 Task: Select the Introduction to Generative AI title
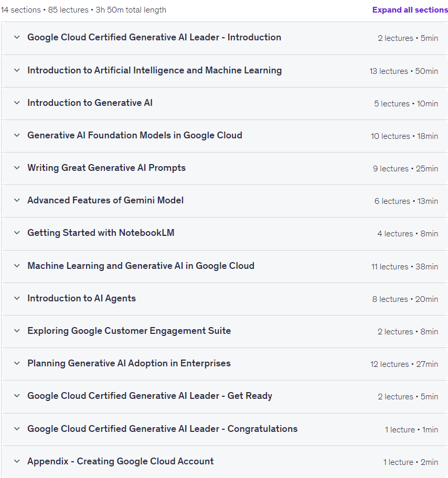point(90,103)
